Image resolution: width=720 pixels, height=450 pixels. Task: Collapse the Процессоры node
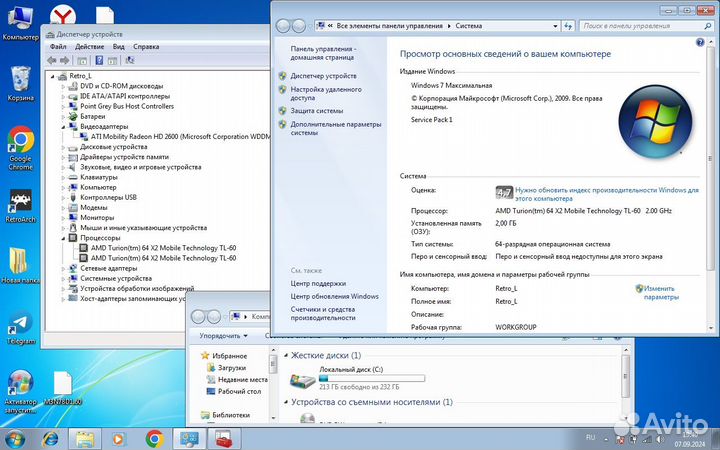pyautogui.click(x=63, y=238)
